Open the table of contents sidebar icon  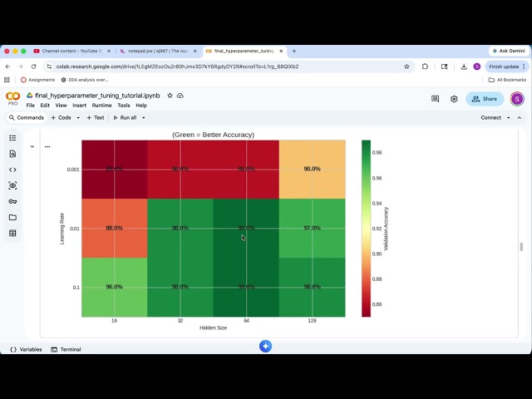12,138
